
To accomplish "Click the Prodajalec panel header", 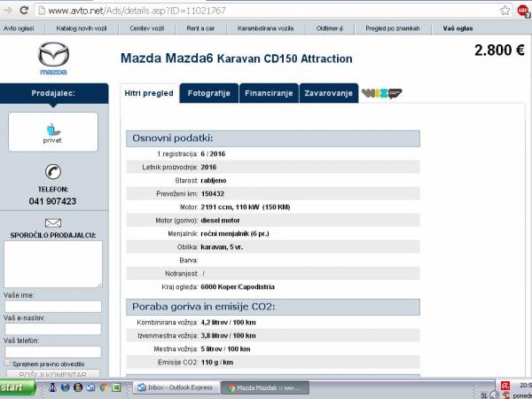I will pos(53,93).
